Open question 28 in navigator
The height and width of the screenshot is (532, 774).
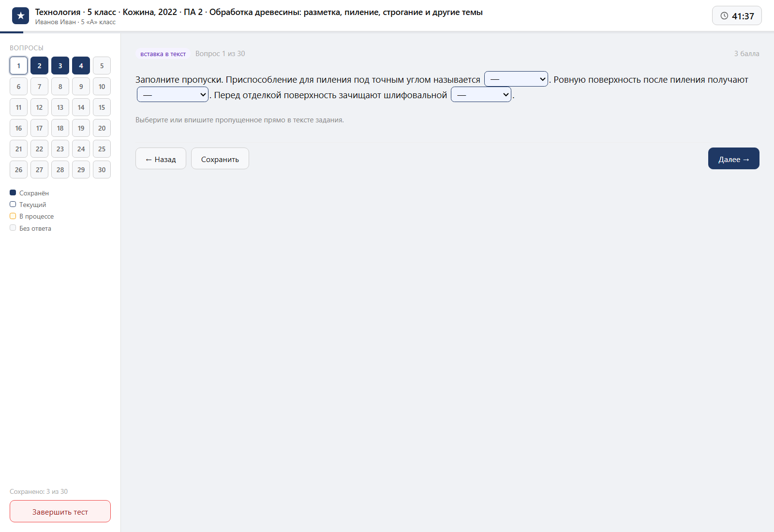tap(60, 170)
